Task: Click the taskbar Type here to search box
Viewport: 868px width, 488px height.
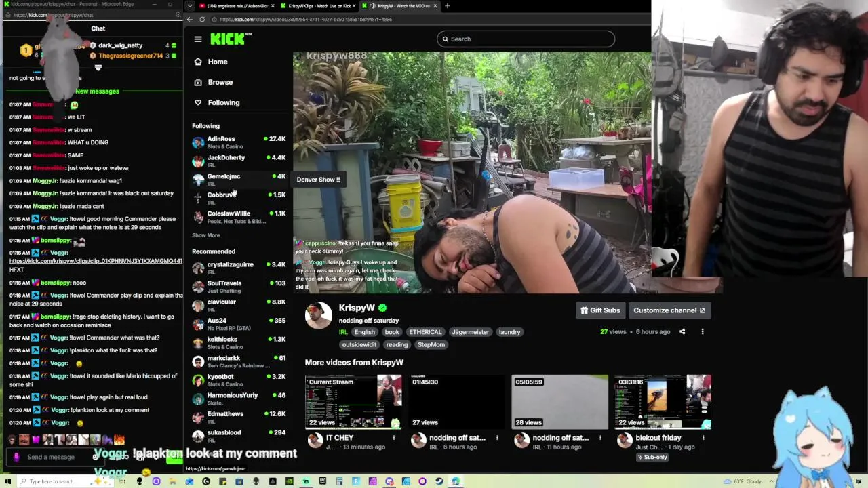Action: click(52, 481)
